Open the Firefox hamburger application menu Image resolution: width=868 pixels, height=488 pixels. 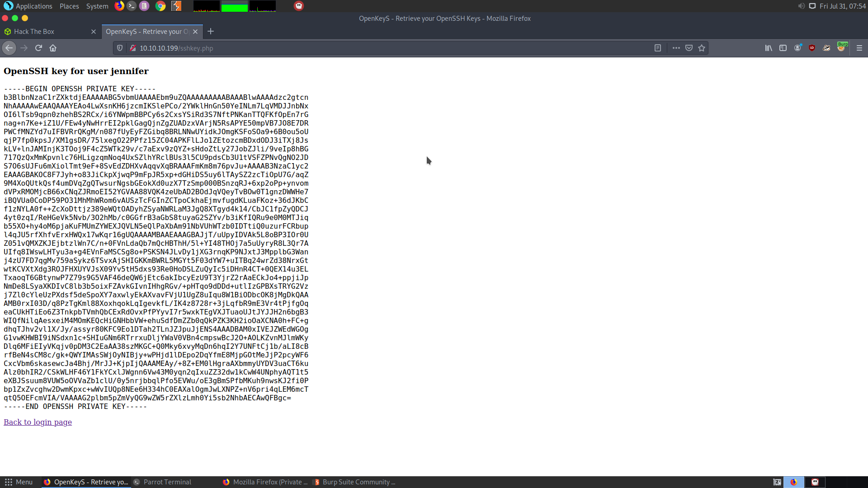point(859,48)
